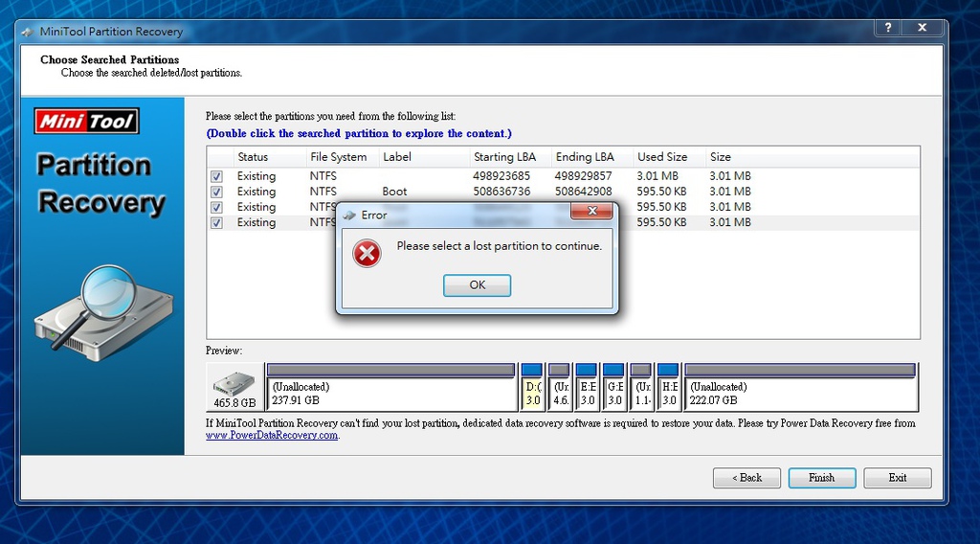
Task: Click the "508642908" ending LBA value
Action: [583, 192]
